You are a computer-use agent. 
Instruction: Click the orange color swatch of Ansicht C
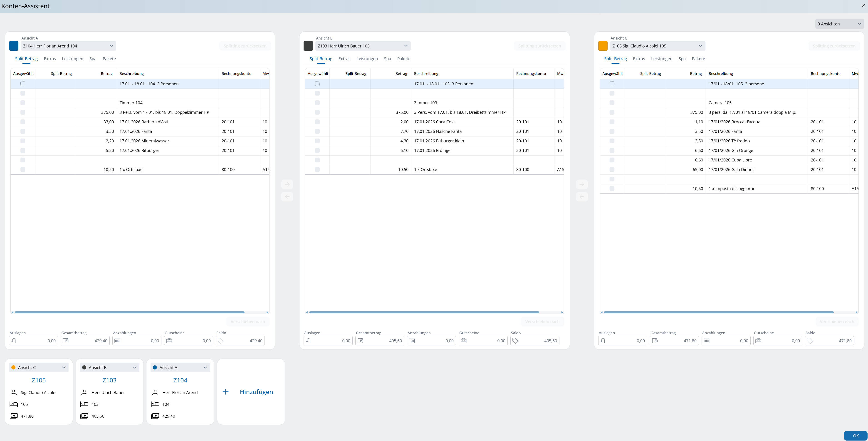603,46
